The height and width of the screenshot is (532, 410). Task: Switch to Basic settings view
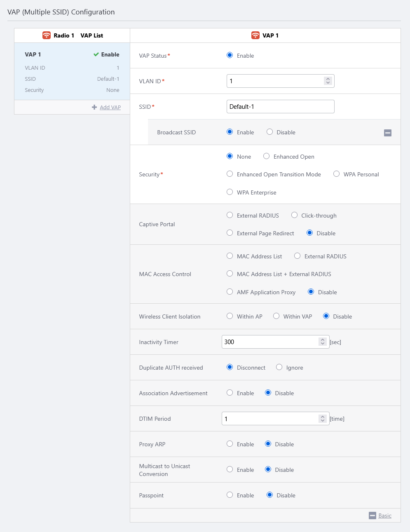point(385,516)
